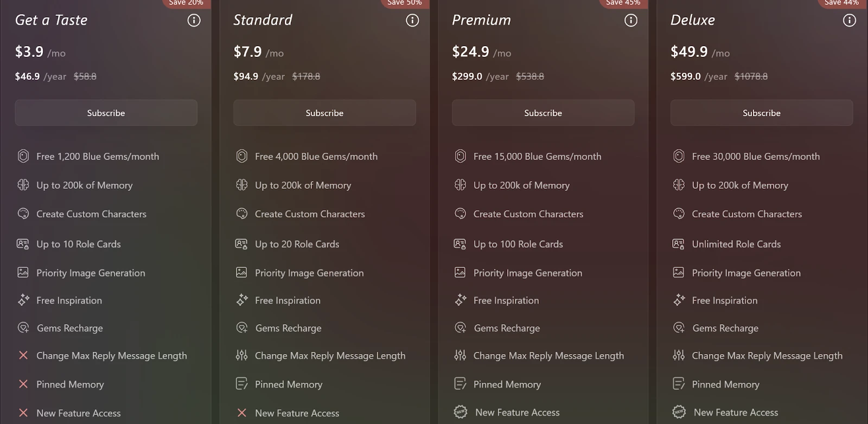Click the Memory brain icon in Standard plan
Viewport: 868px width, 424px height.
coord(241,185)
